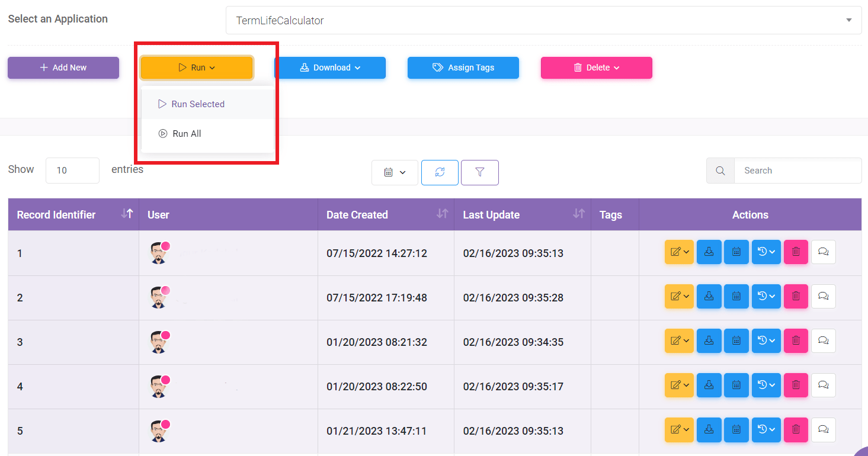Open comments for record 4
The height and width of the screenshot is (456, 868).
(x=823, y=385)
